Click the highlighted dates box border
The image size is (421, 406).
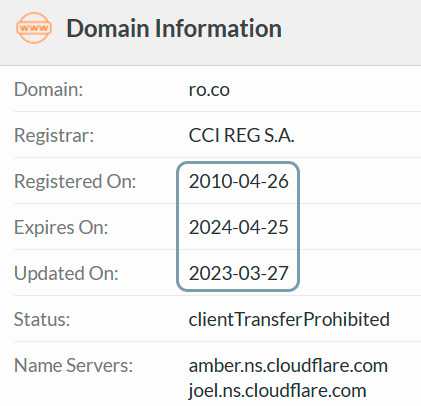pyautogui.click(x=178, y=227)
